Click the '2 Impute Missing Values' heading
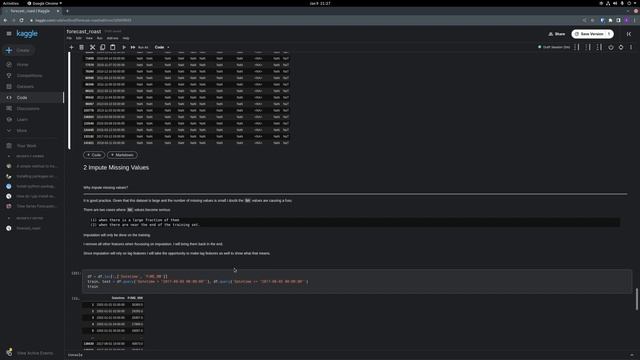This screenshot has width=640, height=360. [116, 168]
